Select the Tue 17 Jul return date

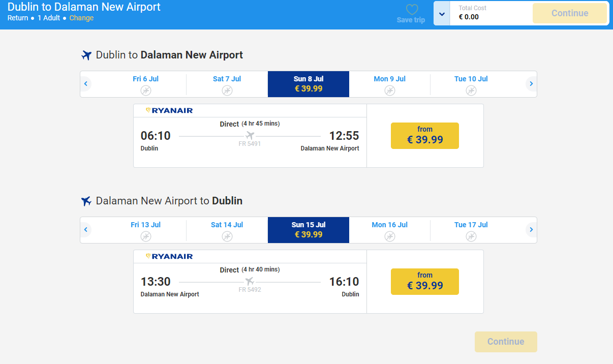point(471,230)
